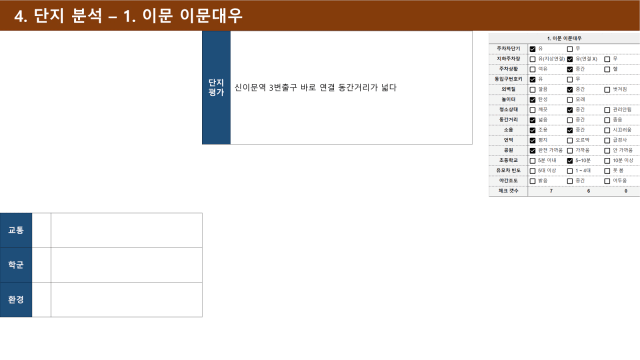Check the 청소상태 관리안됨 checkbox
Viewport: 640px width, 360px height.
607,110
